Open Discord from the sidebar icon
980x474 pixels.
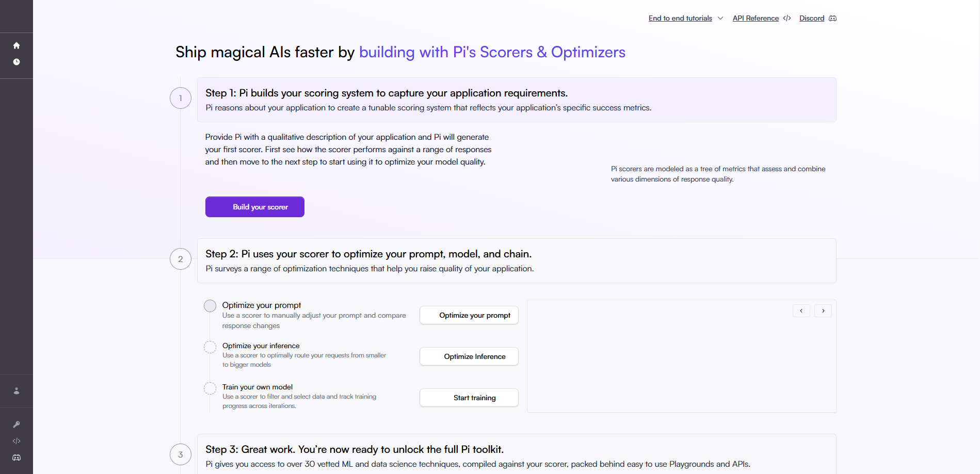coord(17,457)
